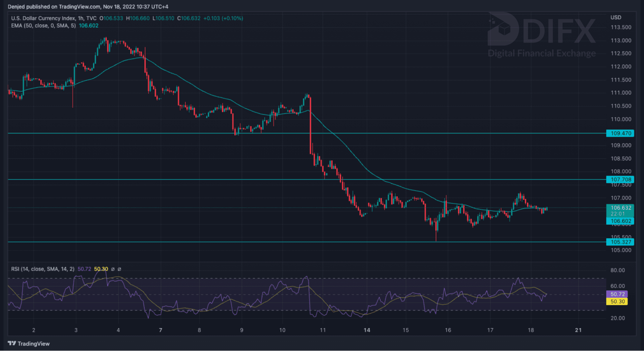The width and height of the screenshot is (644, 351).
Task: Click the EMA 106.602 axis label
Action: [620, 221]
